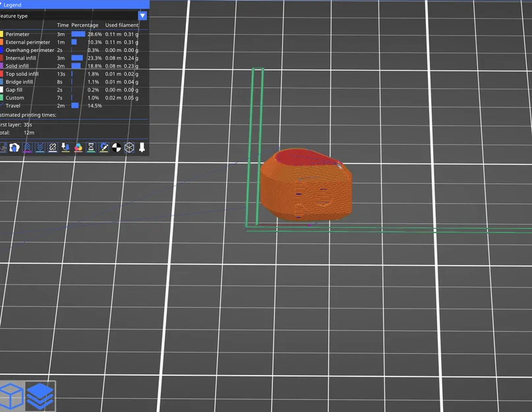Open the Feature type view dropdown
The height and width of the screenshot is (412, 532).
pyautogui.click(x=142, y=16)
